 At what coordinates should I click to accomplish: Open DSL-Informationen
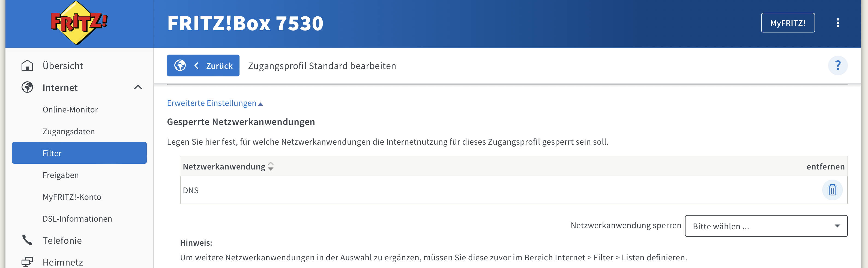coord(77,218)
